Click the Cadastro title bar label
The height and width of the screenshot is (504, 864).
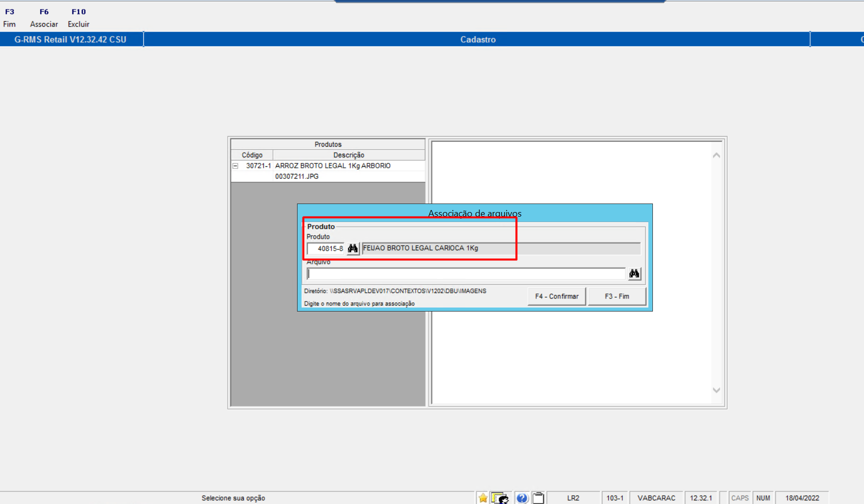[478, 39]
